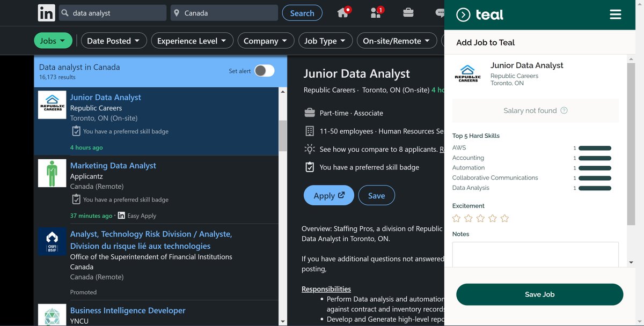This screenshot has height=326, width=644.
Task: Expand the Date Posted filter
Action: pyautogui.click(x=113, y=41)
